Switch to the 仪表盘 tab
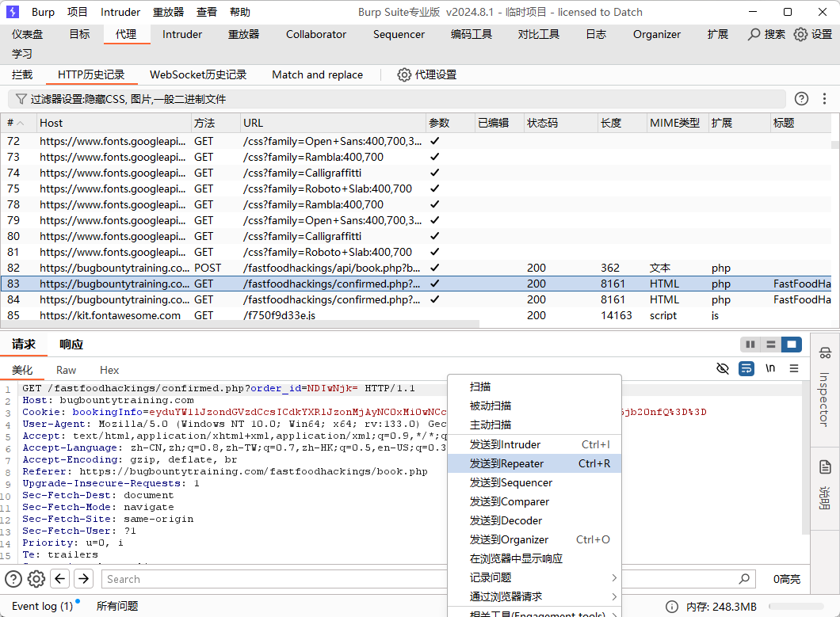This screenshot has width=840, height=617. [x=27, y=34]
